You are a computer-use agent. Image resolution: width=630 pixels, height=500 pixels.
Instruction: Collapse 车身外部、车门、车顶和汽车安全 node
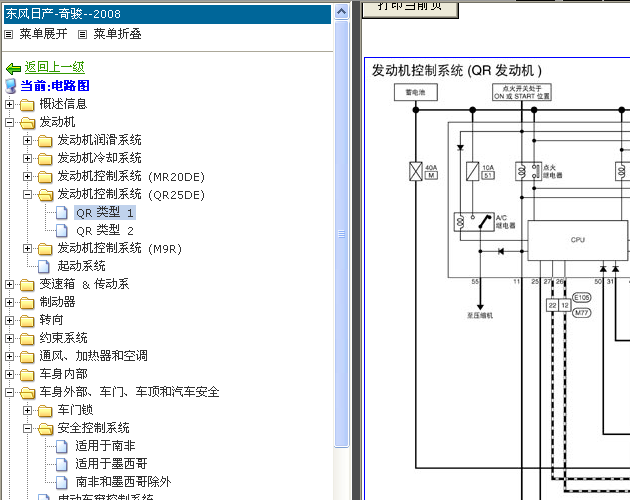coord(9,393)
